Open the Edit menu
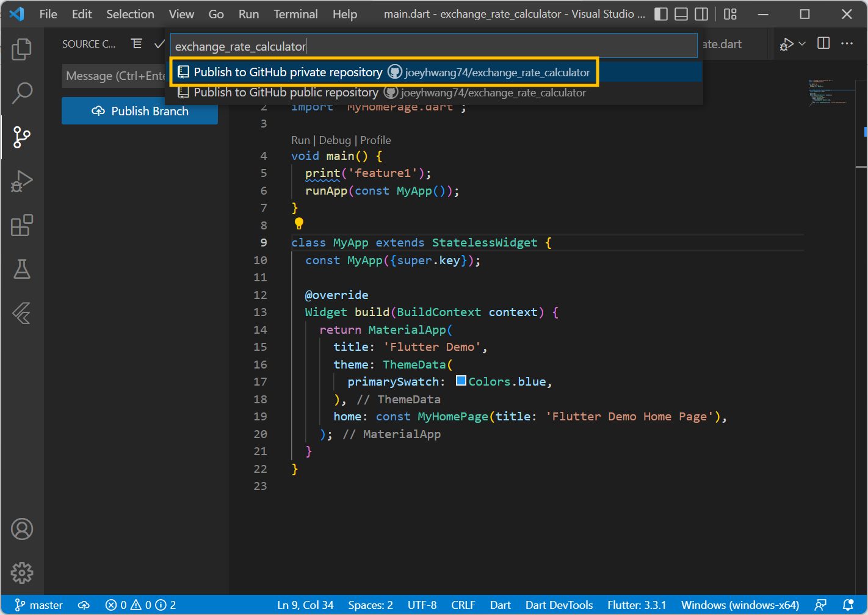This screenshot has width=868, height=615. (x=82, y=14)
